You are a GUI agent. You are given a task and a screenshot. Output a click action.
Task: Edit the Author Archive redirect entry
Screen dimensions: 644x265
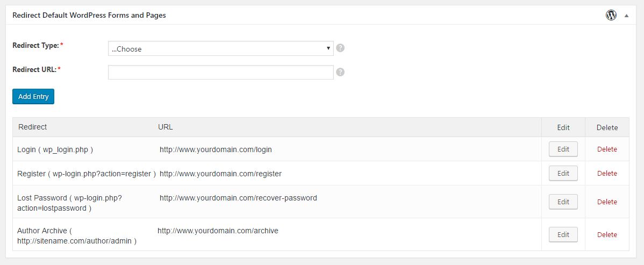[x=563, y=234]
